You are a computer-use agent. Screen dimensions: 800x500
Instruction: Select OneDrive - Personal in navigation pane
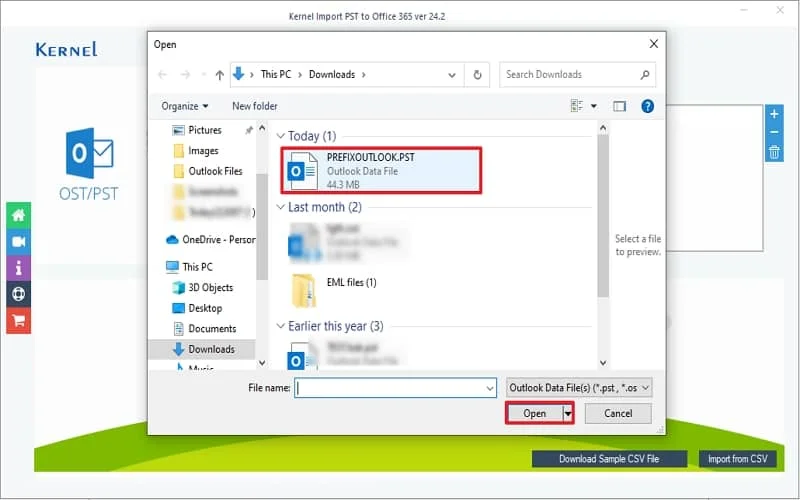(x=211, y=239)
